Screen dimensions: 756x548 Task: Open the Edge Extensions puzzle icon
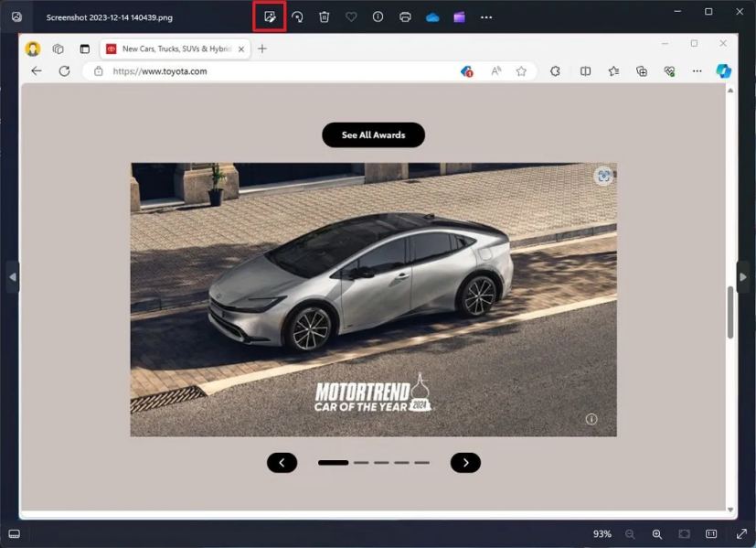point(555,71)
